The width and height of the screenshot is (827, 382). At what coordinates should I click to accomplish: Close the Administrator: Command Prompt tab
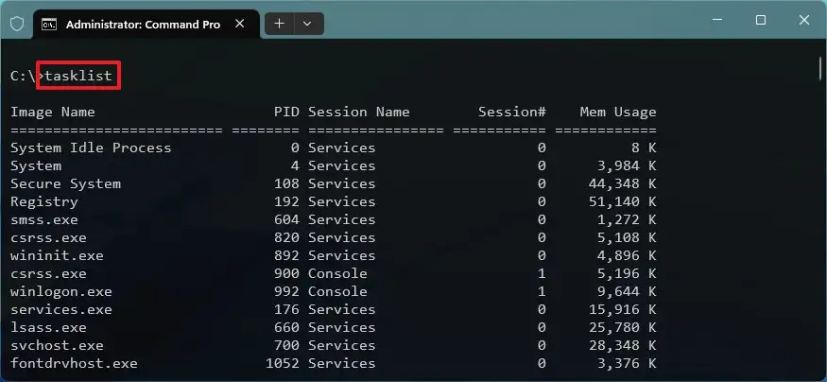(239, 24)
